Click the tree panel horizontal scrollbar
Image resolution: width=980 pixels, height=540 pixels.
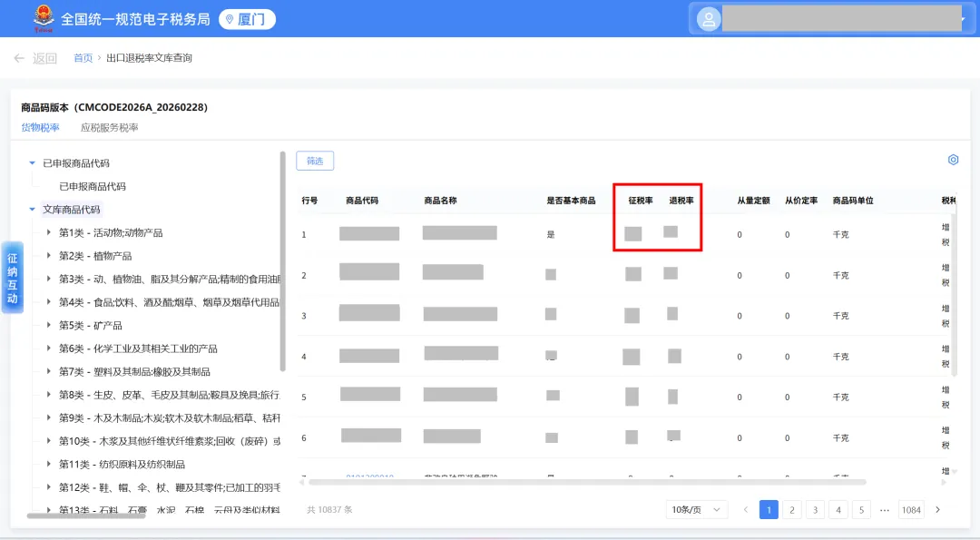pyautogui.click(x=86, y=515)
